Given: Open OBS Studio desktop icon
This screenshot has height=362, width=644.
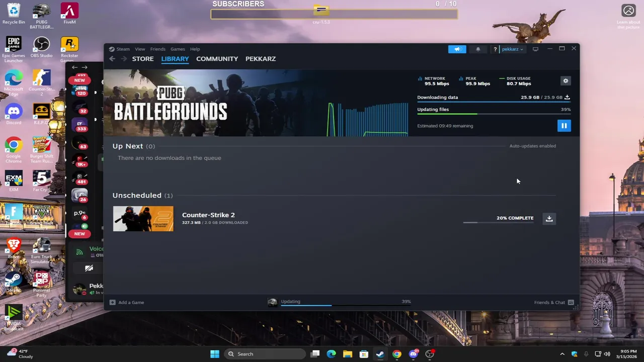Looking at the screenshot, I should (42, 47).
